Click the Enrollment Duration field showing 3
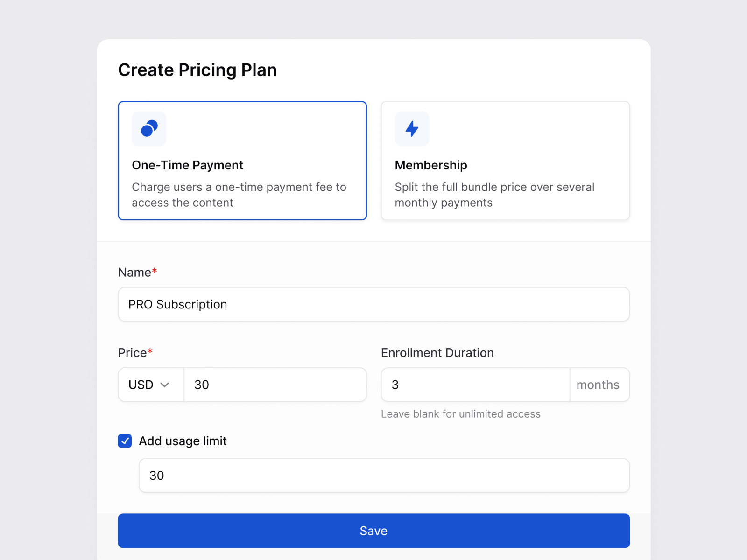This screenshot has height=560, width=747. click(474, 385)
